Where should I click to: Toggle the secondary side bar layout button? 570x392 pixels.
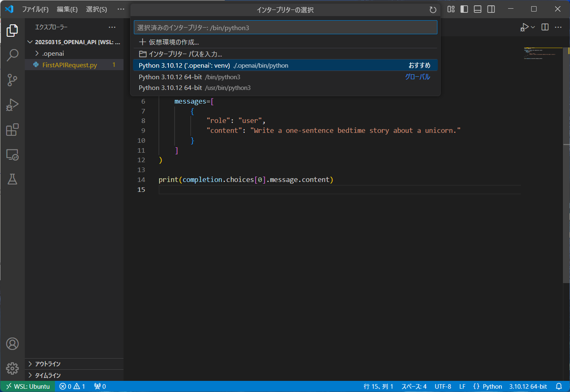coord(491,9)
